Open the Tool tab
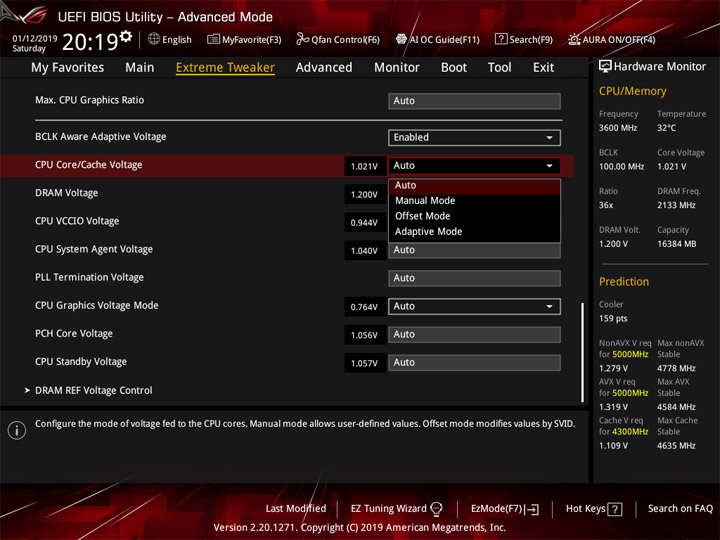720x540 pixels. 500,68
